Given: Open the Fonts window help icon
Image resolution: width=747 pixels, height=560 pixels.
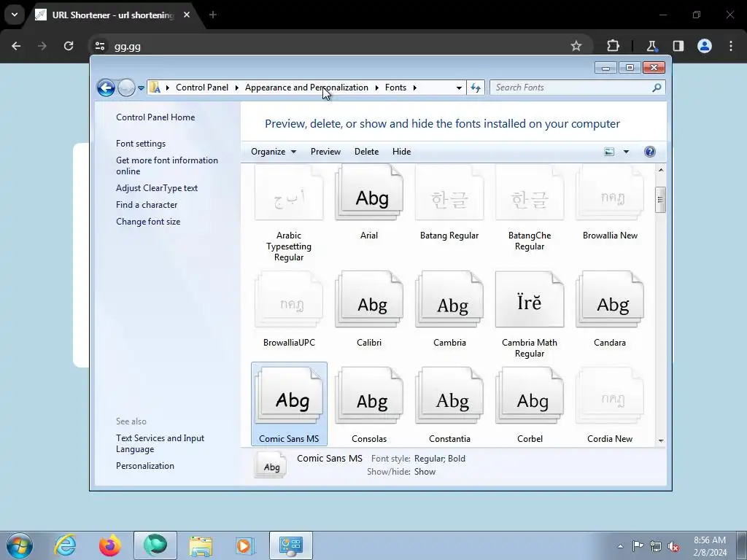Looking at the screenshot, I should click(650, 152).
